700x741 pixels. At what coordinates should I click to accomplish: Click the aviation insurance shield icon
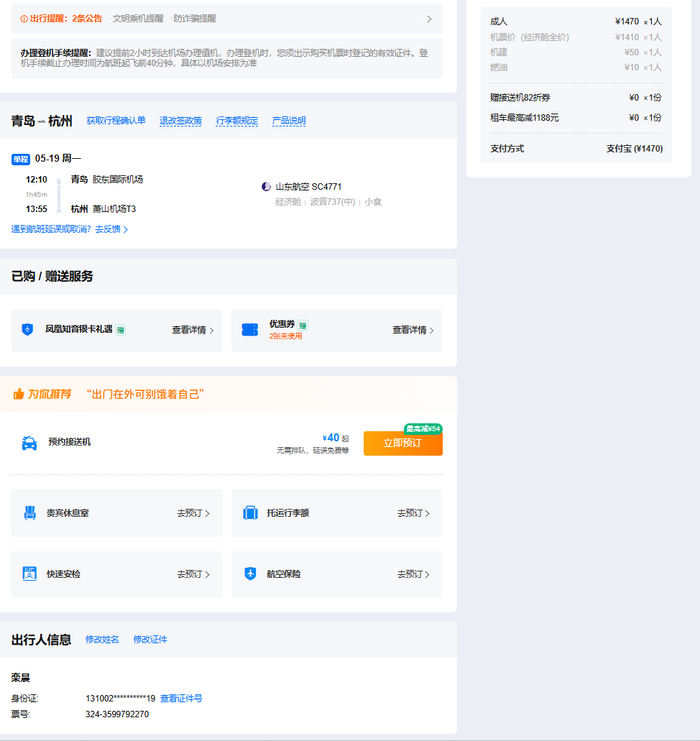(x=250, y=574)
